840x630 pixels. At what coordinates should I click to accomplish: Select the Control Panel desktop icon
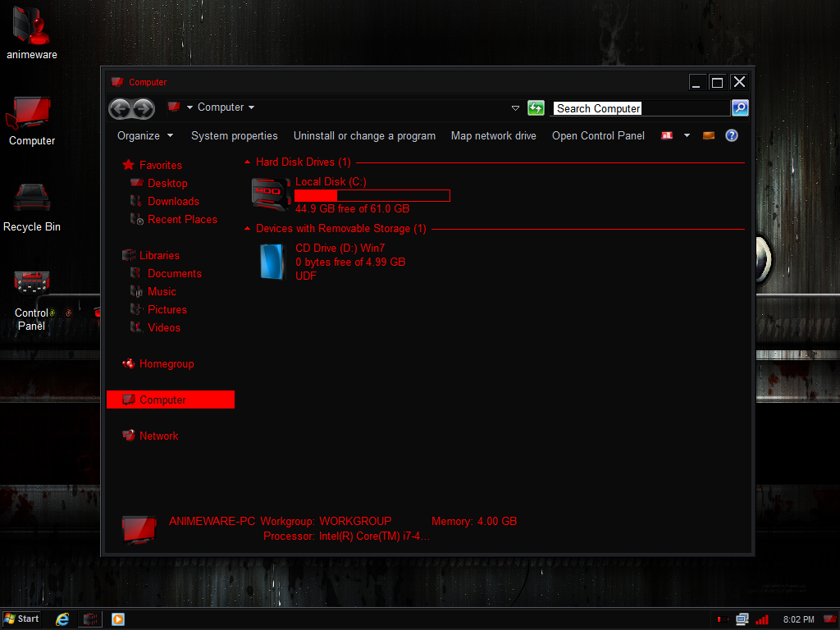point(32,300)
